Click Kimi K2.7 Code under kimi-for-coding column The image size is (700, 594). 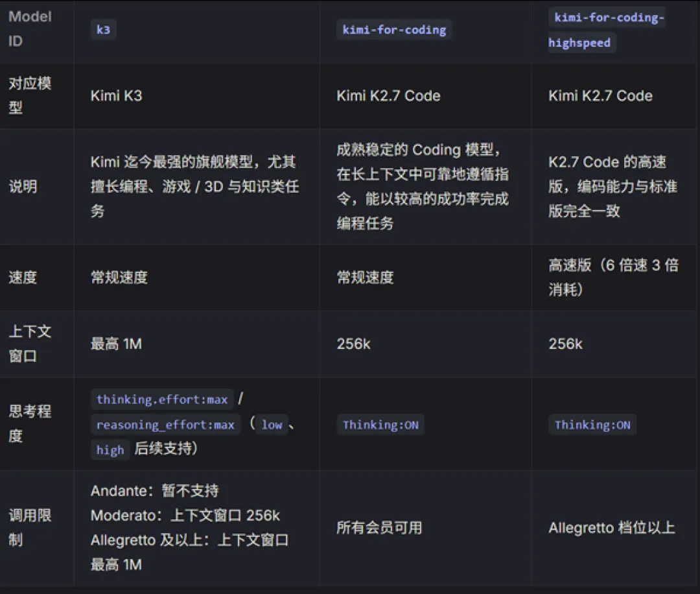[x=388, y=95]
